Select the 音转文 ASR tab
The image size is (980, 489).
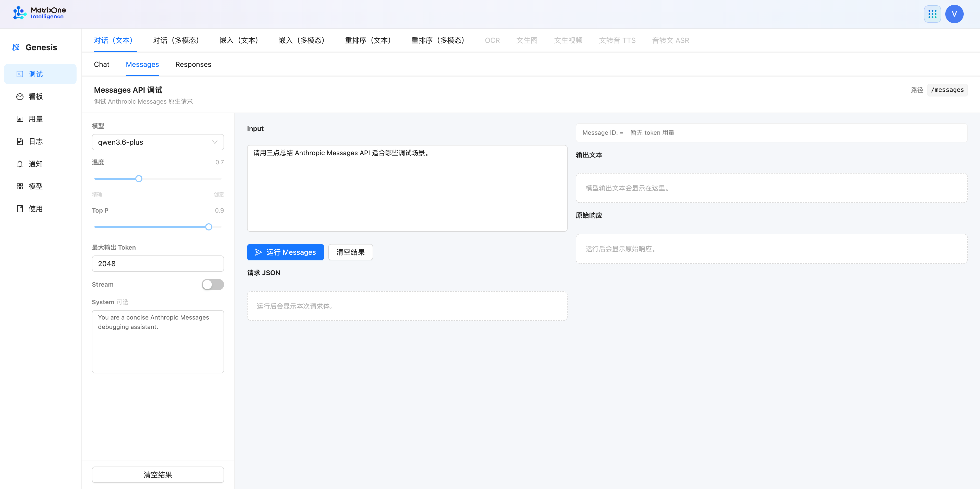click(x=670, y=40)
